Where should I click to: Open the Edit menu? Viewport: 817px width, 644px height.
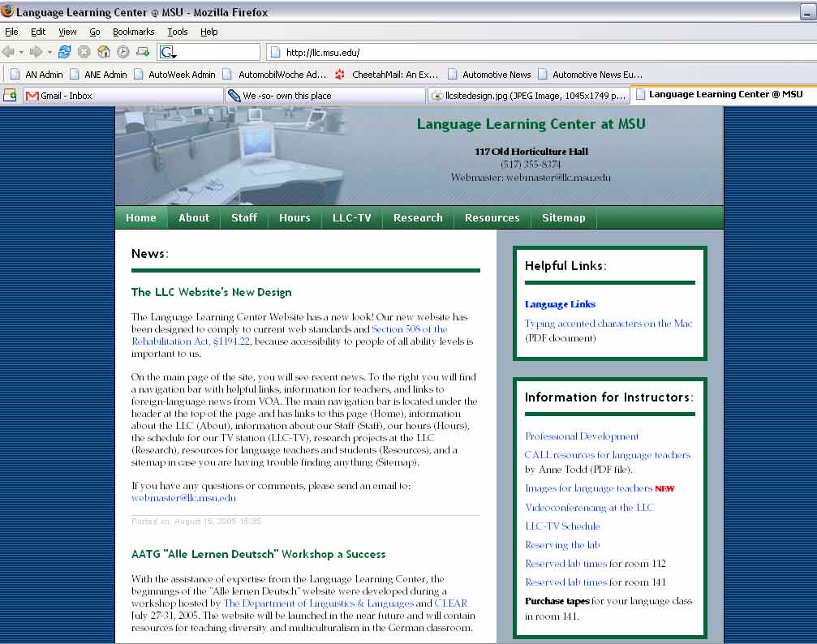pyautogui.click(x=38, y=32)
